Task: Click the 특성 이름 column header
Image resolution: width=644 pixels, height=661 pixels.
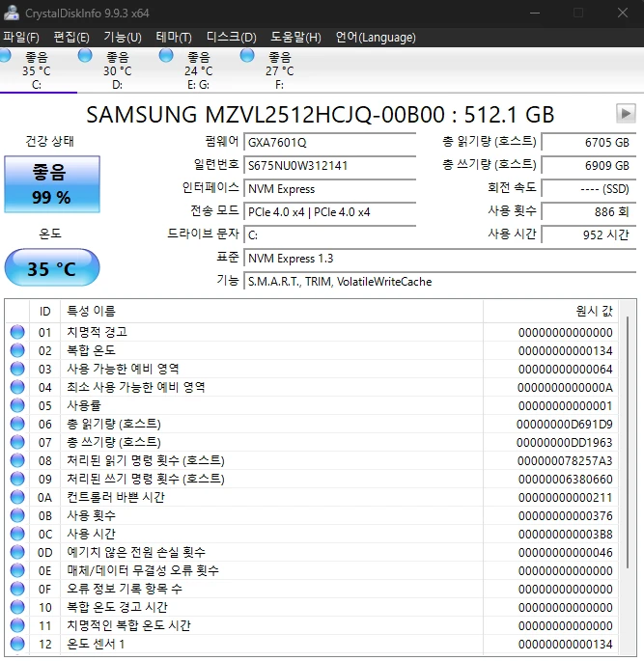Action: pyautogui.click(x=271, y=311)
